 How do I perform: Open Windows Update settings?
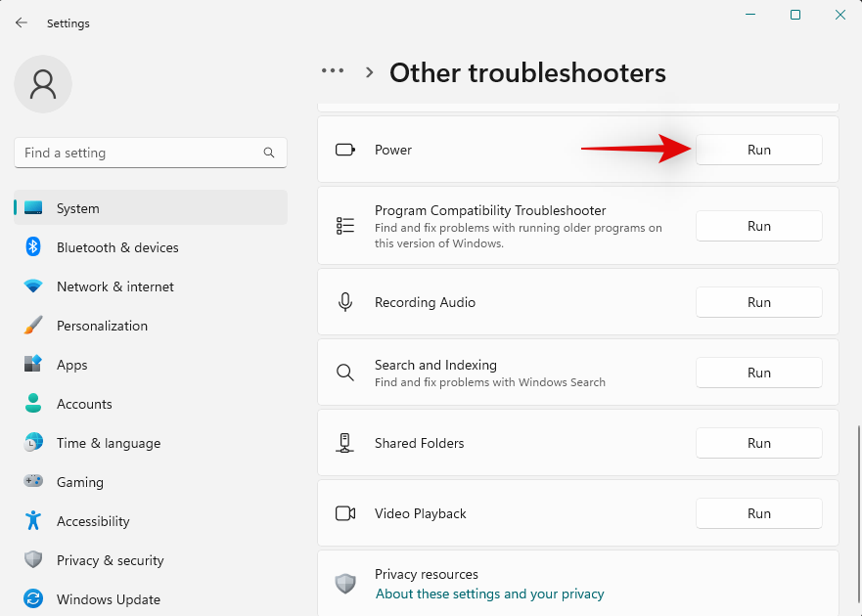(x=151, y=598)
